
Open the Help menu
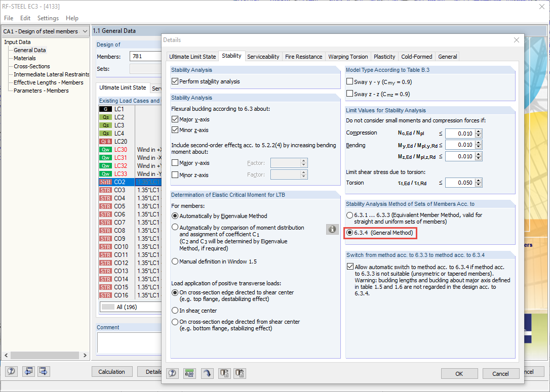[x=72, y=18]
